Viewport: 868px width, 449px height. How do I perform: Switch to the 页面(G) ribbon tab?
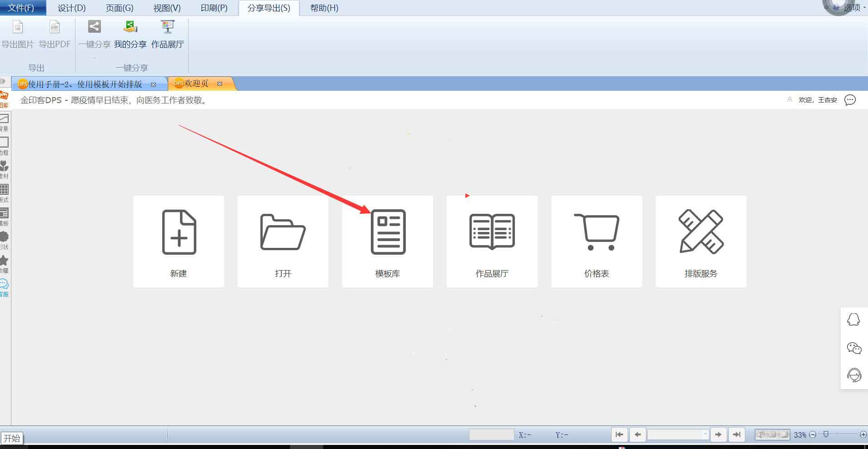click(120, 8)
